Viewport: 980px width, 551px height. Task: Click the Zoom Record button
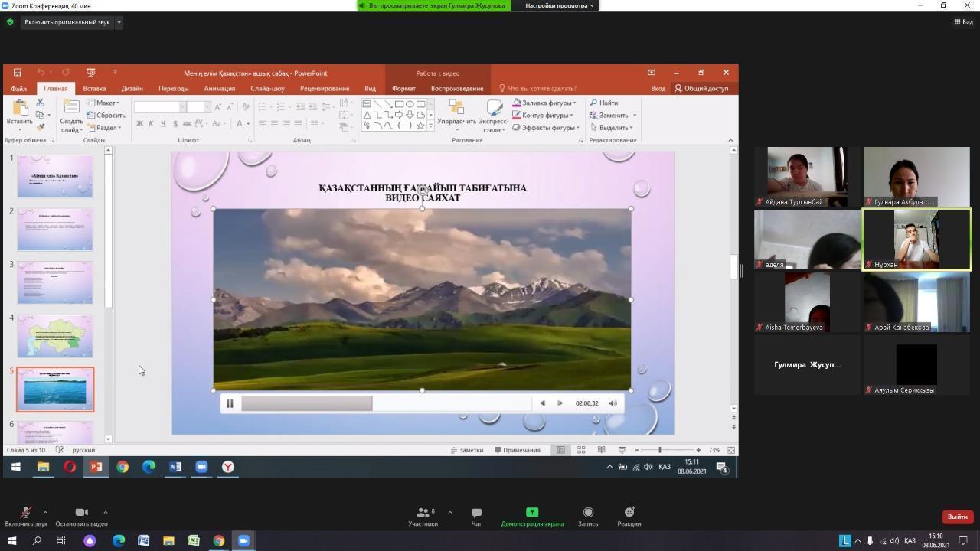pos(588,517)
